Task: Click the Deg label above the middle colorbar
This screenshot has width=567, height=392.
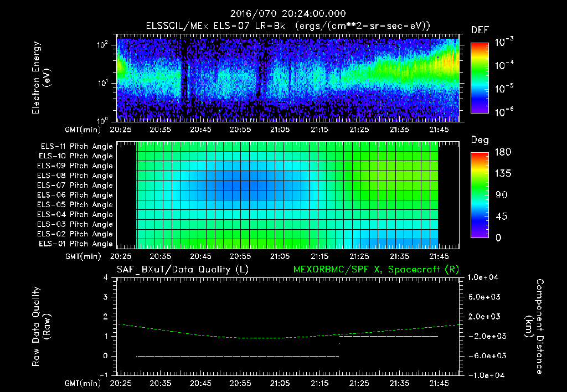Action: tap(480, 140)
